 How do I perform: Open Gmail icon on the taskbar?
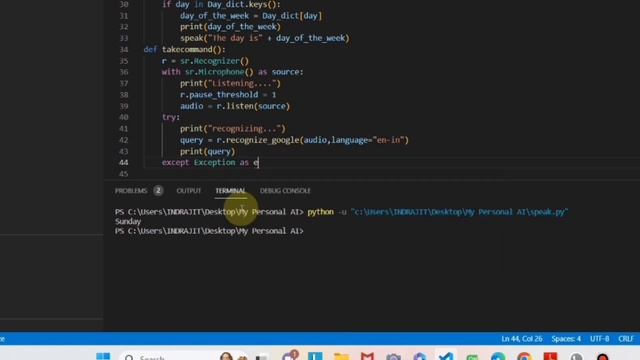pyautogui.click(x=367, y=357)
